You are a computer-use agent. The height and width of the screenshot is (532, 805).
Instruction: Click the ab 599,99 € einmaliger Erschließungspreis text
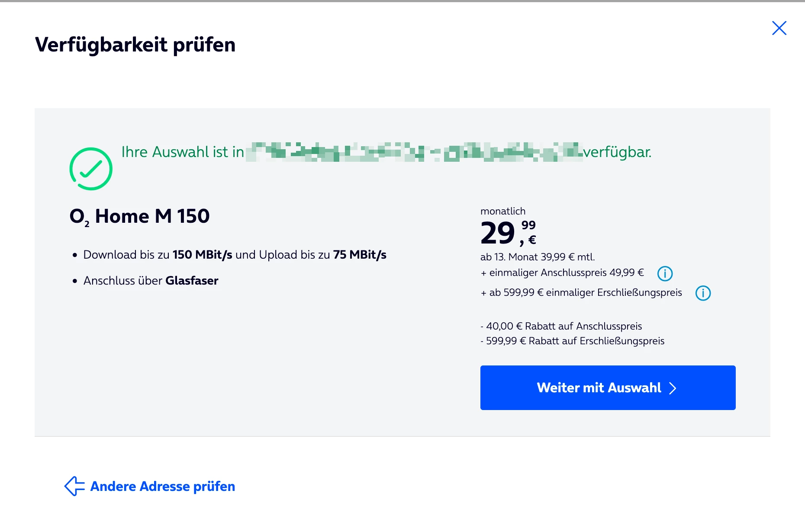tap(581, 293)
